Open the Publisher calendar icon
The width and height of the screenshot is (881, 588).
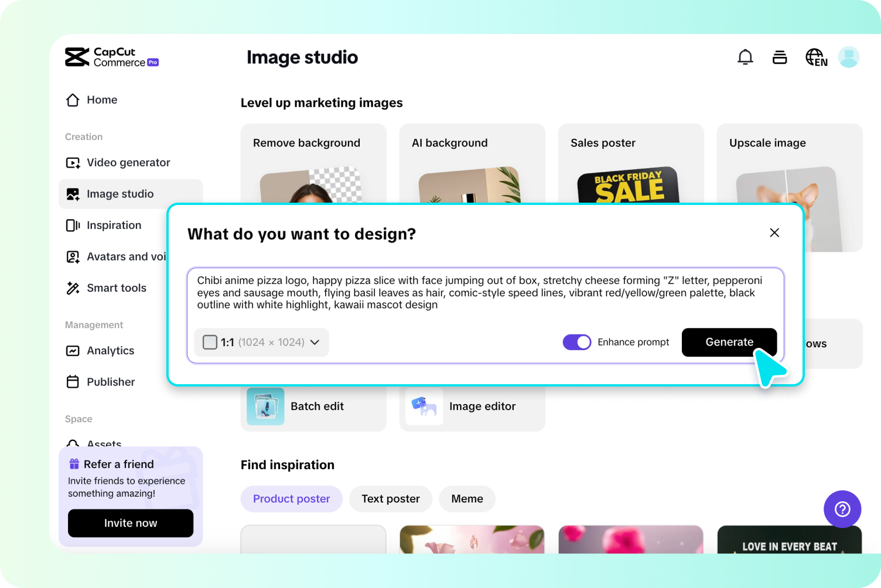coord(73,381)
